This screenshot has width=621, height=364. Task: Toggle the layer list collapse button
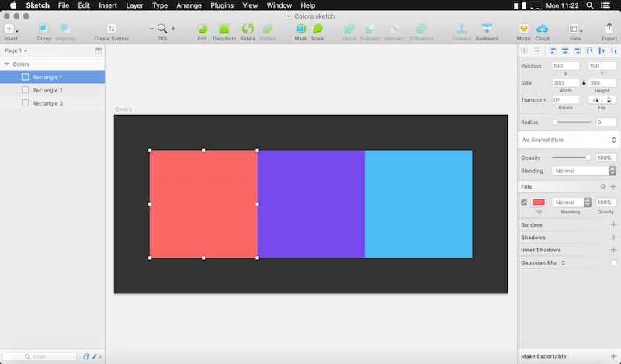pos(99,50)
